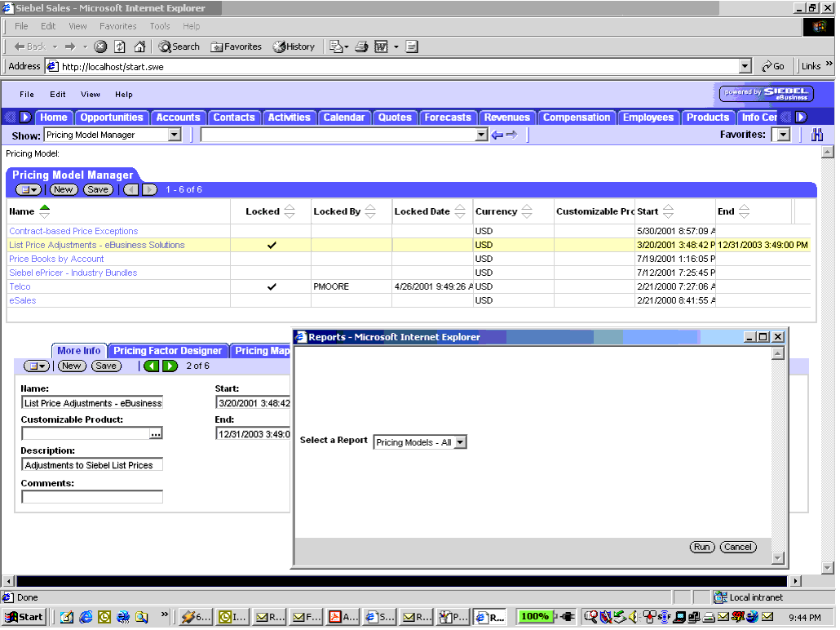840x630 pixels.
Task: Click the Internet Explorer quick launch icon
Action: point(86,617)
